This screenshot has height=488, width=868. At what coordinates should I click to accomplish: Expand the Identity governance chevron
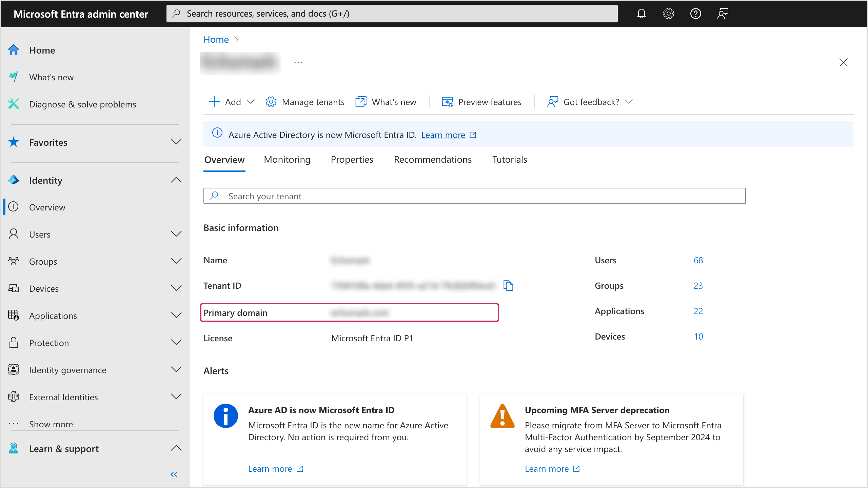click(176, 369)
